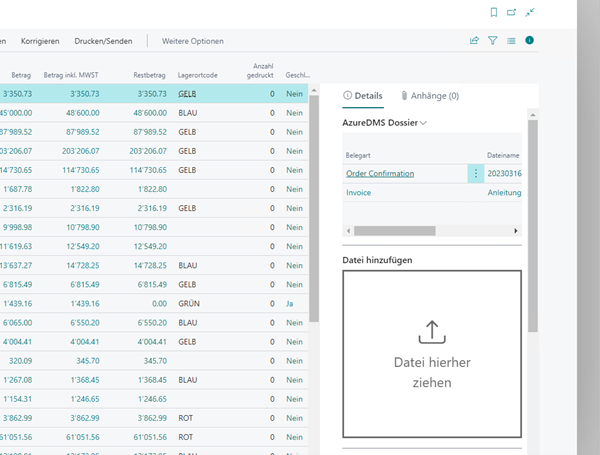Open the filter pane funnel icon
600x455 pixels.
(x=492, y=41)
